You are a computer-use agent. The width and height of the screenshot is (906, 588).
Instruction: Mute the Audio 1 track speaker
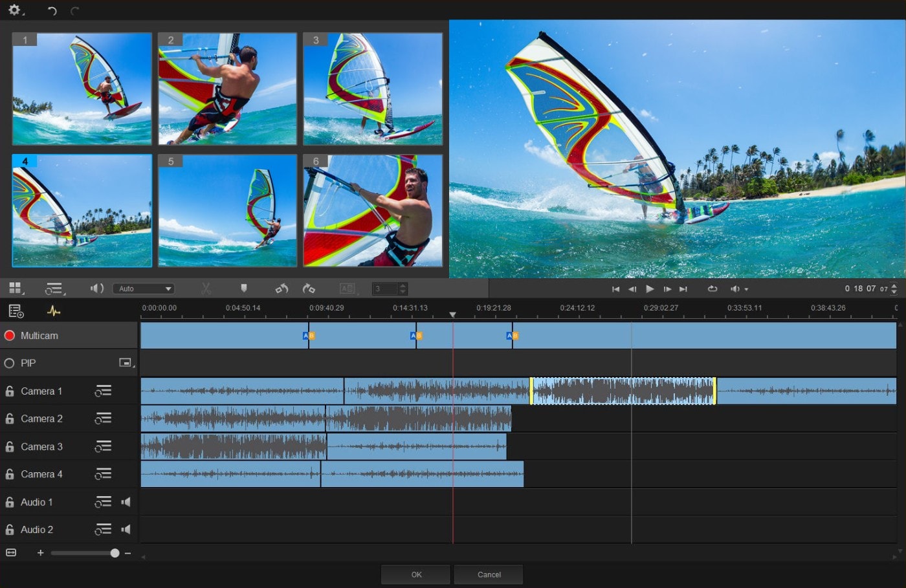[x=126, y=502]
